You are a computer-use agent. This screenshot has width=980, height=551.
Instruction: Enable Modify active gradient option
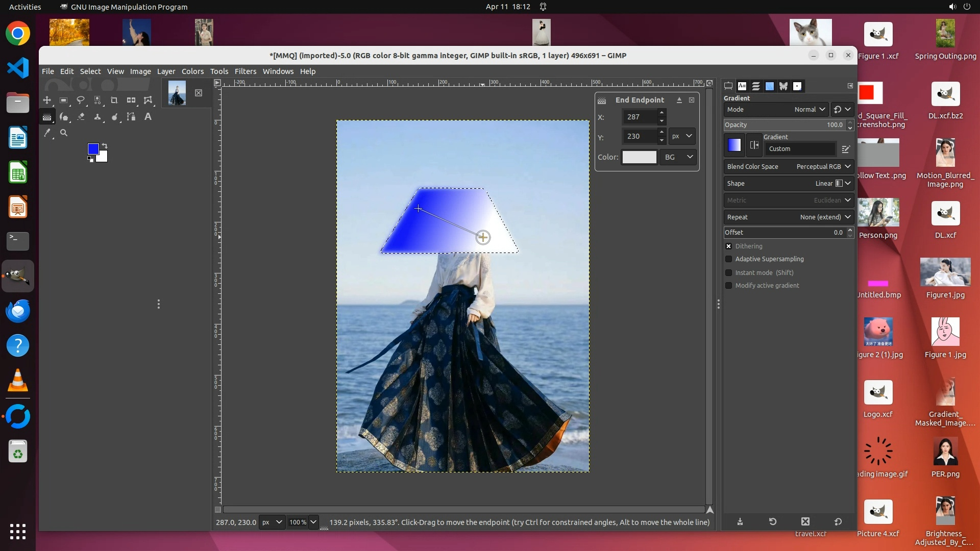[729, 286]
